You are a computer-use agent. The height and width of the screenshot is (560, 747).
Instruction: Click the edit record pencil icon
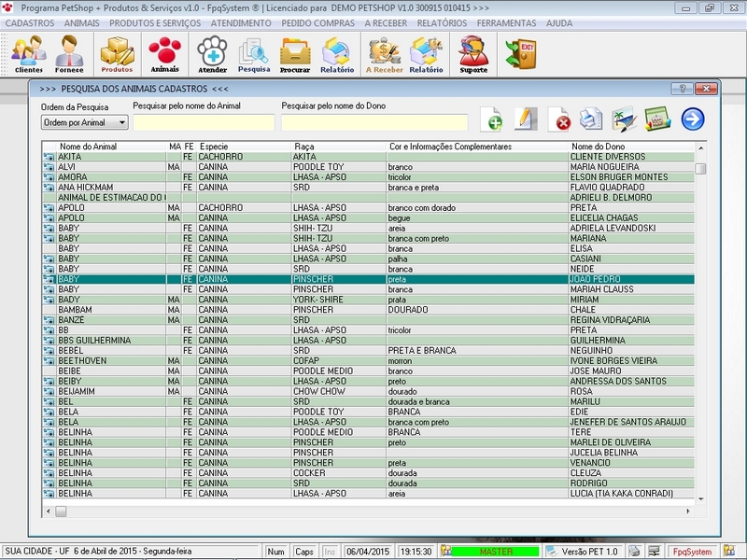point(526,119)
